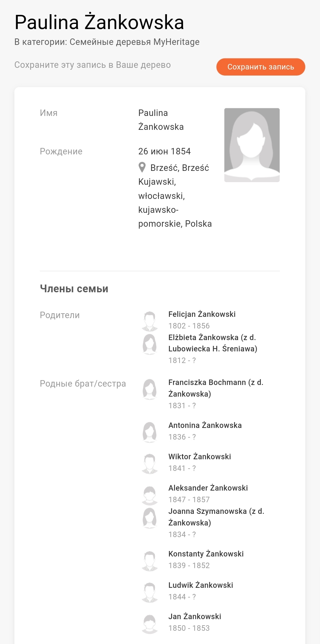Screen dimensions: 320x644
Task: Click Aleksander Żankowski's avatar icon
Action: 150,495
